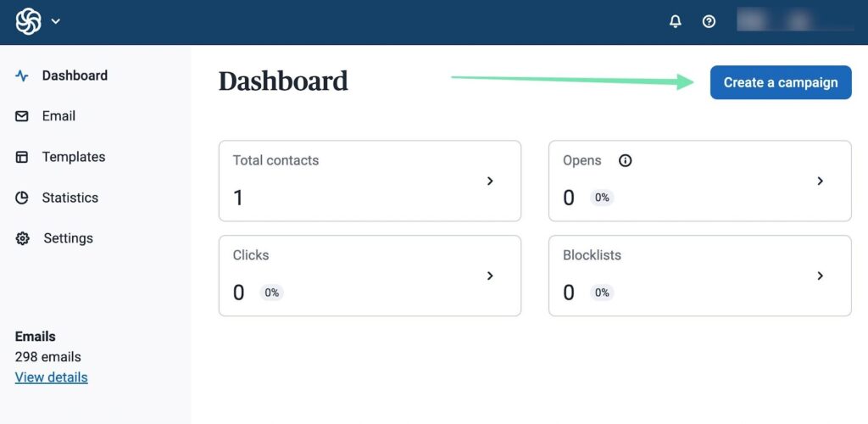Screen dimensions: 868x424
Task: Select the Email sidebar menu label
Action: (x=58, y=116)
